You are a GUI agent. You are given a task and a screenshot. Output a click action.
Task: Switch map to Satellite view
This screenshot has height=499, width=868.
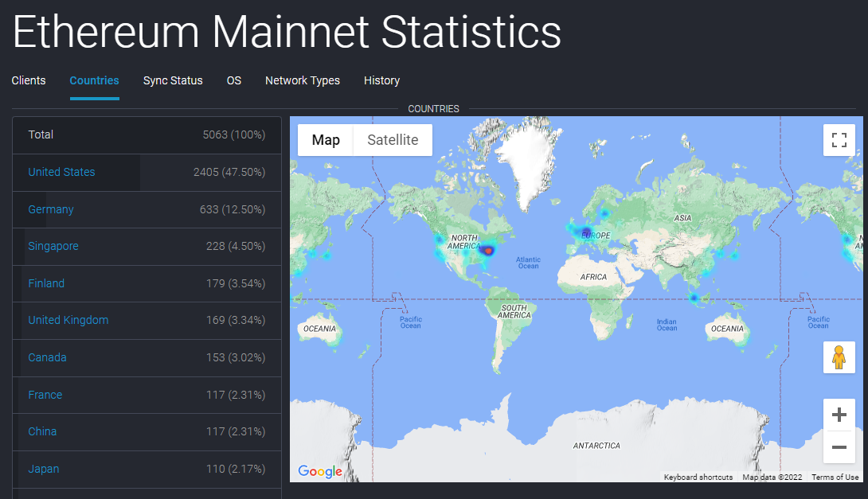pyautogui.click(x=393, y=140)
